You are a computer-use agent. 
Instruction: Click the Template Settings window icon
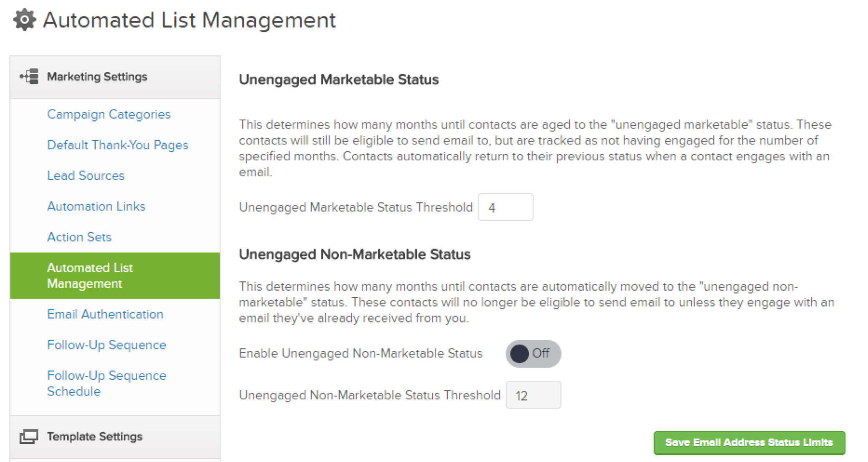29,437
